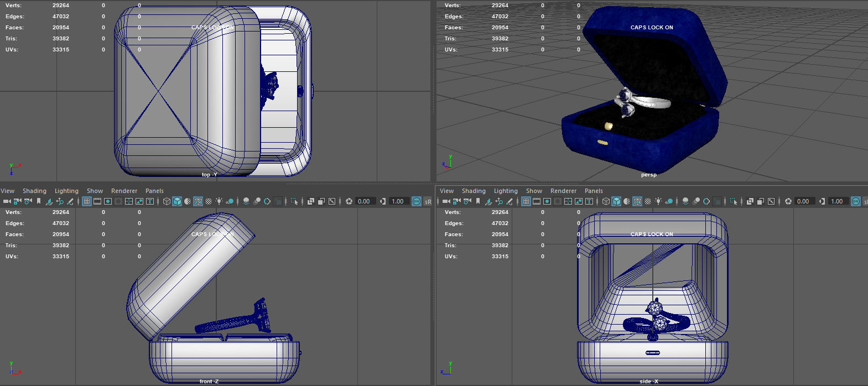Select Wireframe cube icon in side-X panel
The width and height of the screenshot is (868, 386).
(x=606, y=201)
